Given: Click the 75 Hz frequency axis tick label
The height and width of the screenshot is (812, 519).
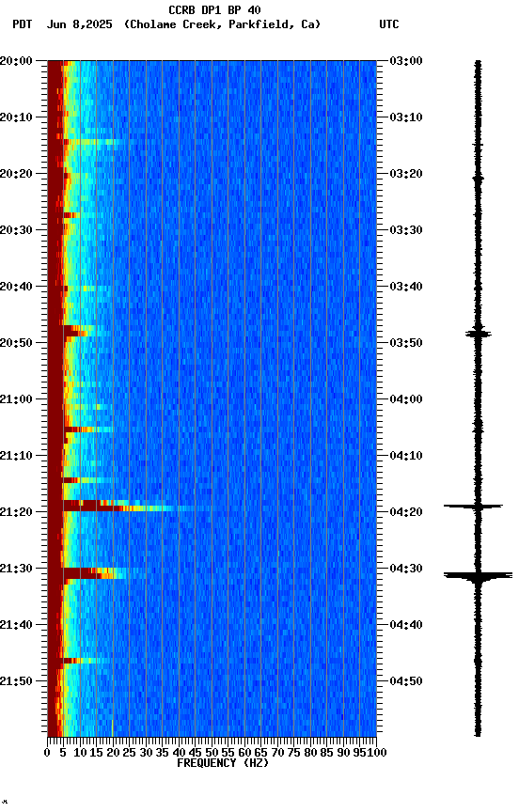Looking at the screenshot, I should point(293,753).
